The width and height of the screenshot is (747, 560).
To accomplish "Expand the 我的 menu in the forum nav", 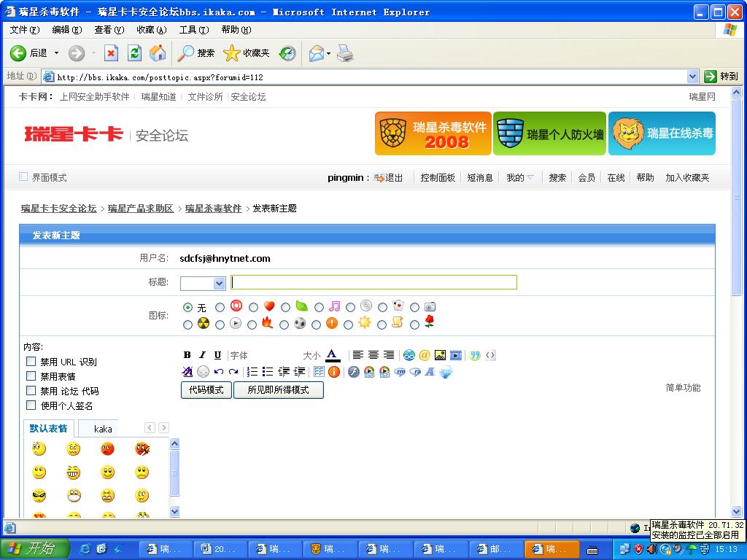I will (520, 178).
